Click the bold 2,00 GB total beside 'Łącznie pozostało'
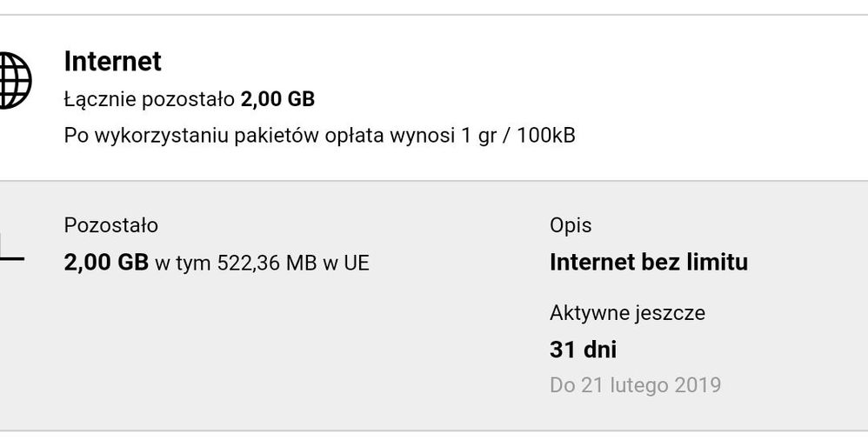The height and width of the screenshot is (447, 868). coord(277,100)
